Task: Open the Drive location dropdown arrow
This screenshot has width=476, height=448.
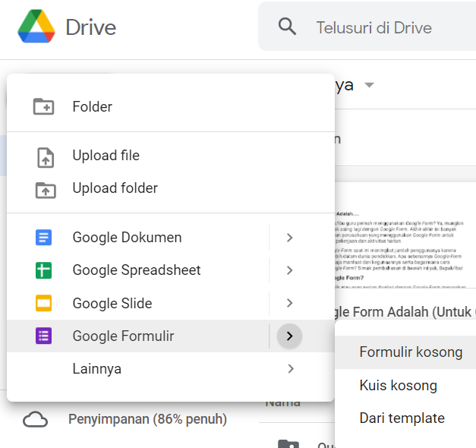Action: [370, 85]
